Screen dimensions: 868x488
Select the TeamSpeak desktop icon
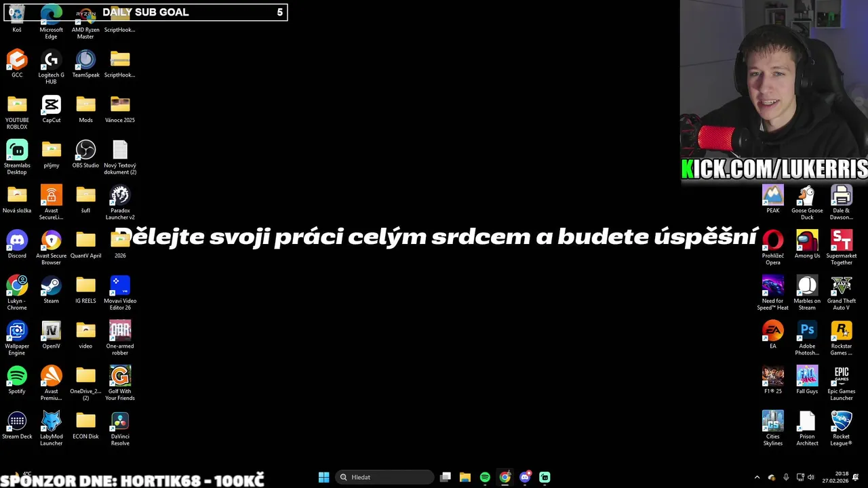(x=85, y=64)
